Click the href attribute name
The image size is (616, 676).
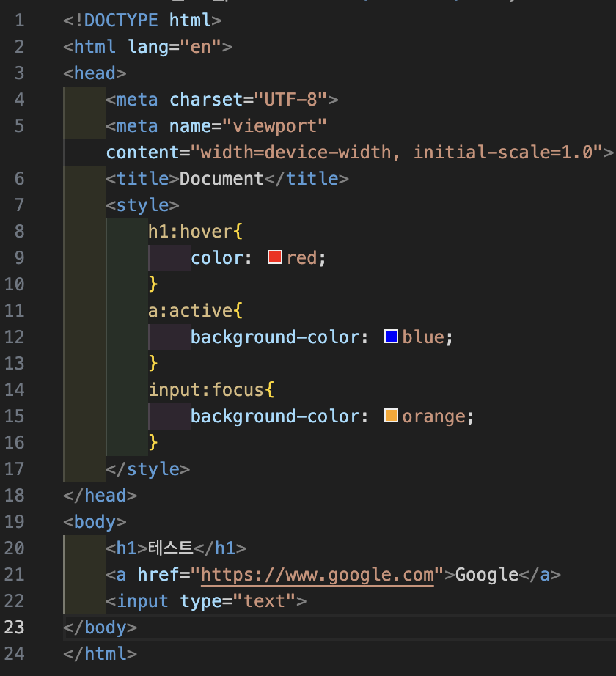click(x=158, y=575)
